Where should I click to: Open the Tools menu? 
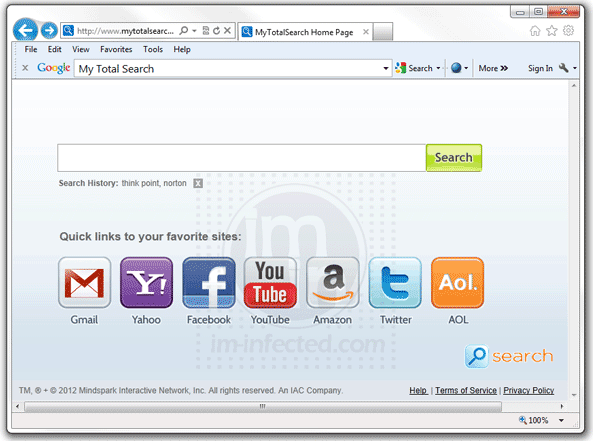(x=153, y=49)
